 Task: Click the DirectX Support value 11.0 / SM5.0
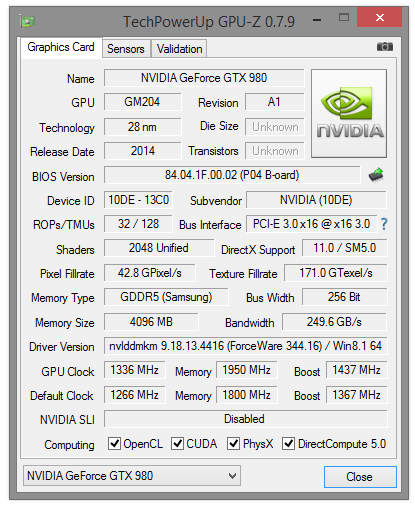345,248
